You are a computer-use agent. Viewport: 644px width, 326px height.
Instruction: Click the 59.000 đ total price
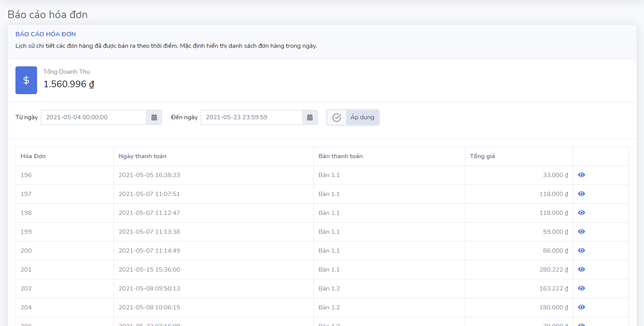tap(556, 232)
